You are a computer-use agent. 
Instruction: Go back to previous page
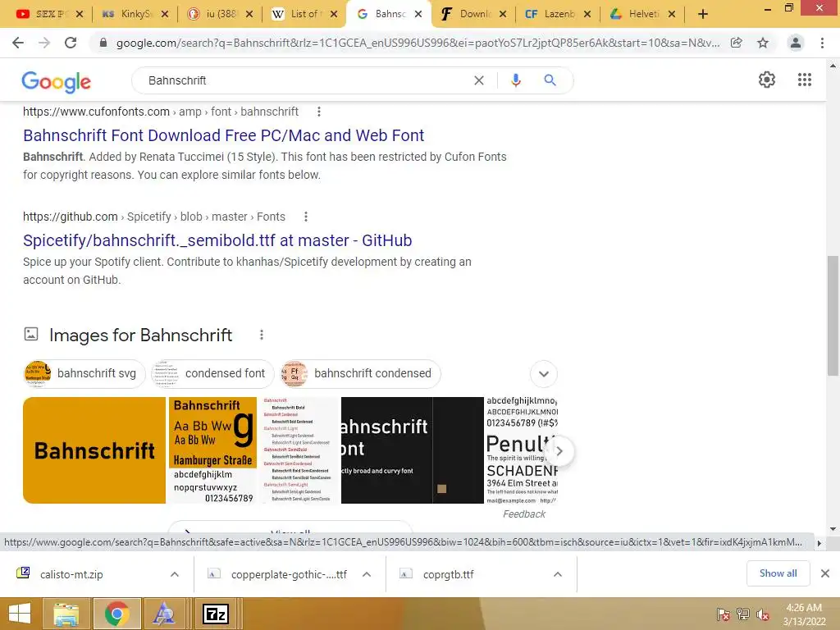click(18, 43)
